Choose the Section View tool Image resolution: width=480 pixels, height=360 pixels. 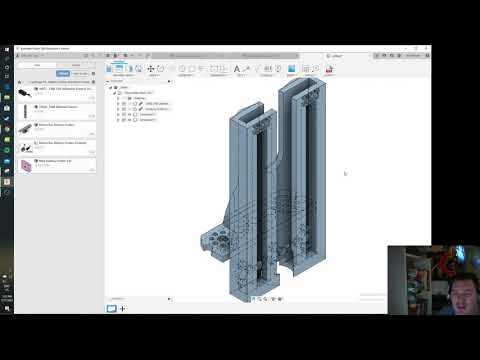(130, 69)
